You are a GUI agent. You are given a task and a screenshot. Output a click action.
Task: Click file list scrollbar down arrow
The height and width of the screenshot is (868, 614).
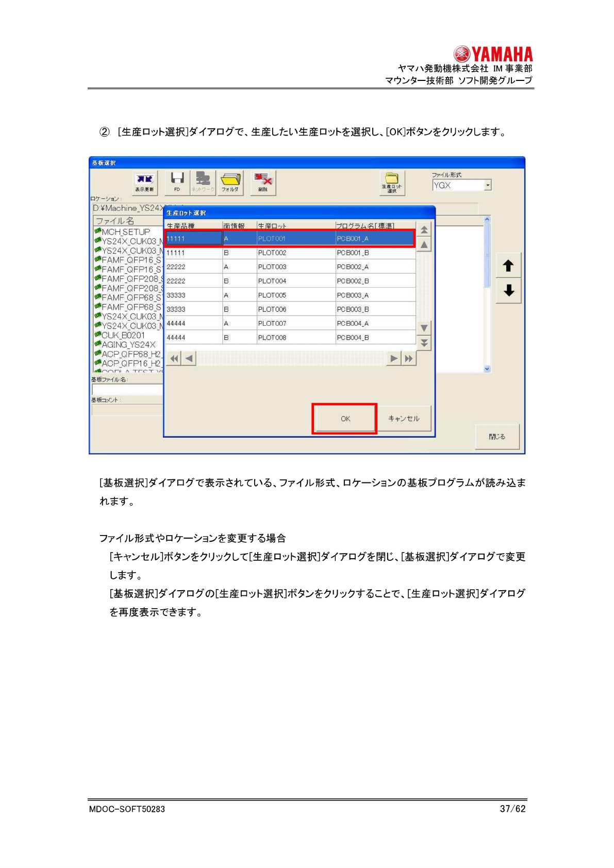click(487, 369)
